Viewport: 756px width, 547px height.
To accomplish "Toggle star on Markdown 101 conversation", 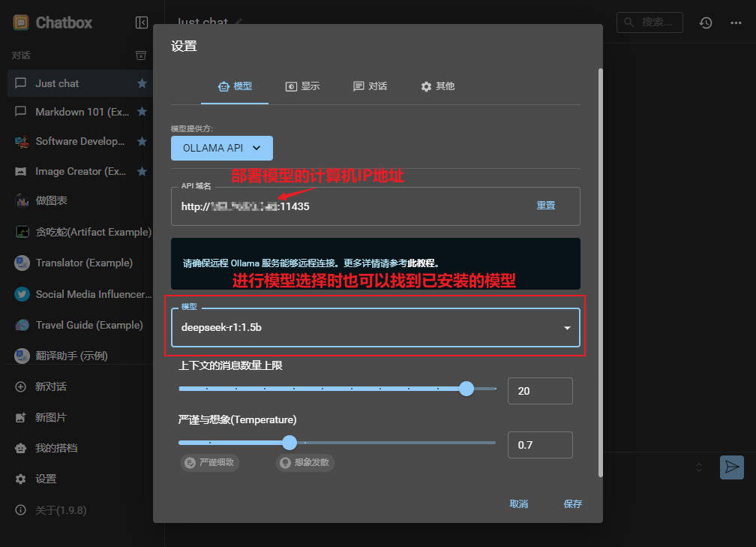I will (142, 112).
